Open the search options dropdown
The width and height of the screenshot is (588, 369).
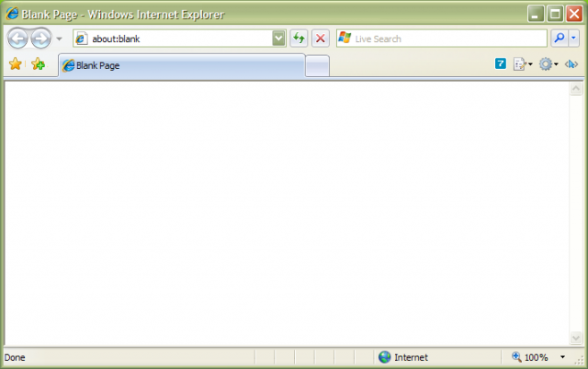pyautogui.click(x=573, y=39)
